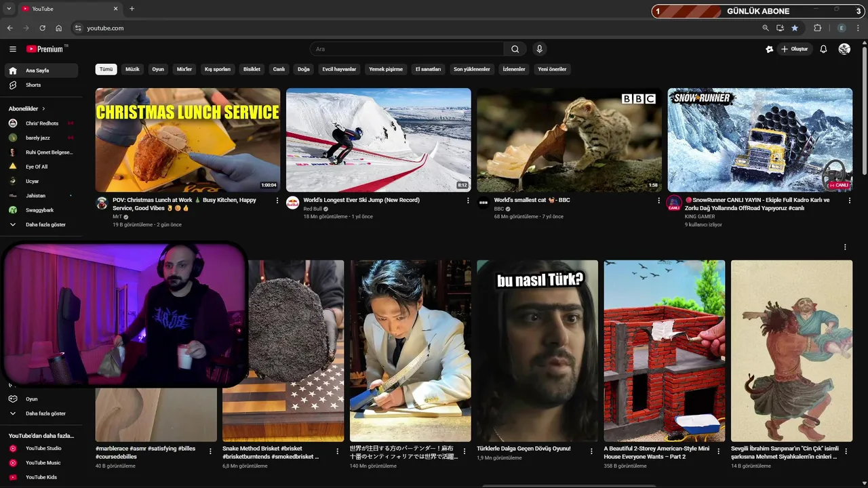The width and height of the screenshot is (868, 488).
Task: Expand subscriptions with Daha fazla göster
Action: tap(41, 224)
